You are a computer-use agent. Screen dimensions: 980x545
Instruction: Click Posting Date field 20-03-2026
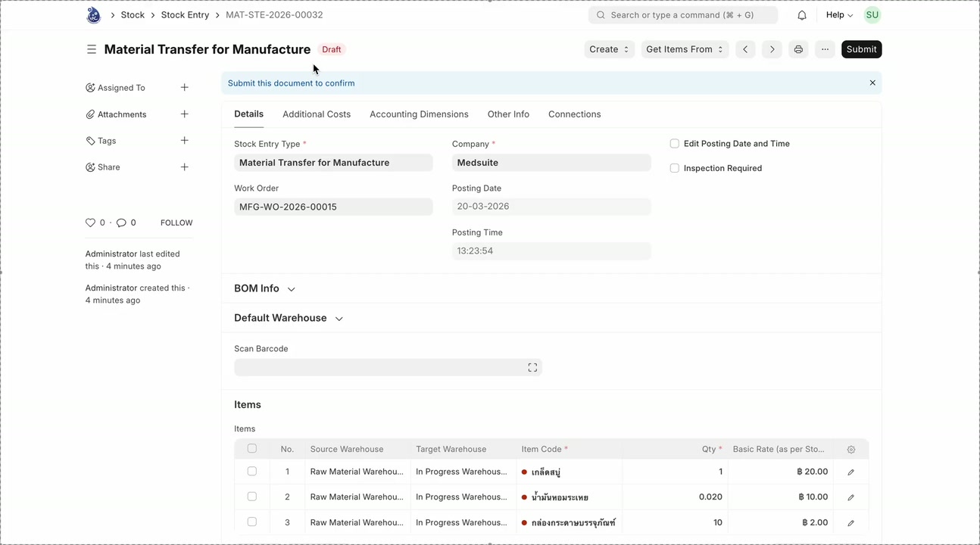point(551,207)
